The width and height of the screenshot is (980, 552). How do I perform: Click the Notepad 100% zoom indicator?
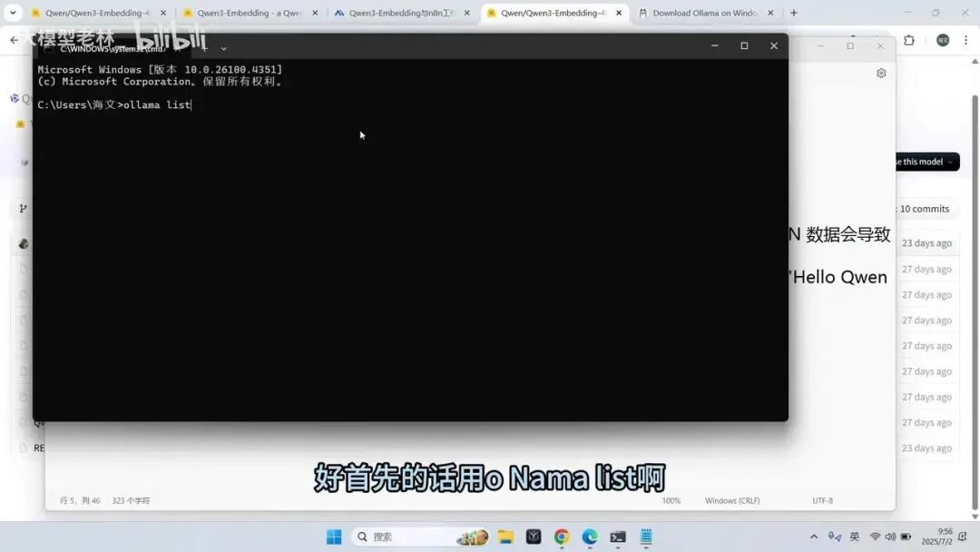tap(671, 501)
